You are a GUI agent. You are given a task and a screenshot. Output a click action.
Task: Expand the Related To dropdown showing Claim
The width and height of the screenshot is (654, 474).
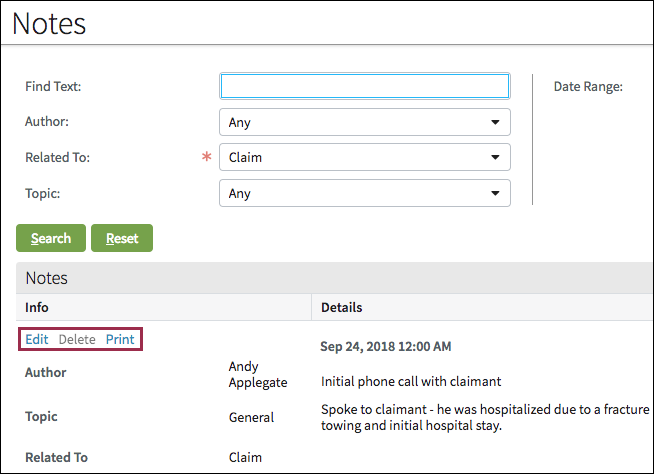point(364,157)
